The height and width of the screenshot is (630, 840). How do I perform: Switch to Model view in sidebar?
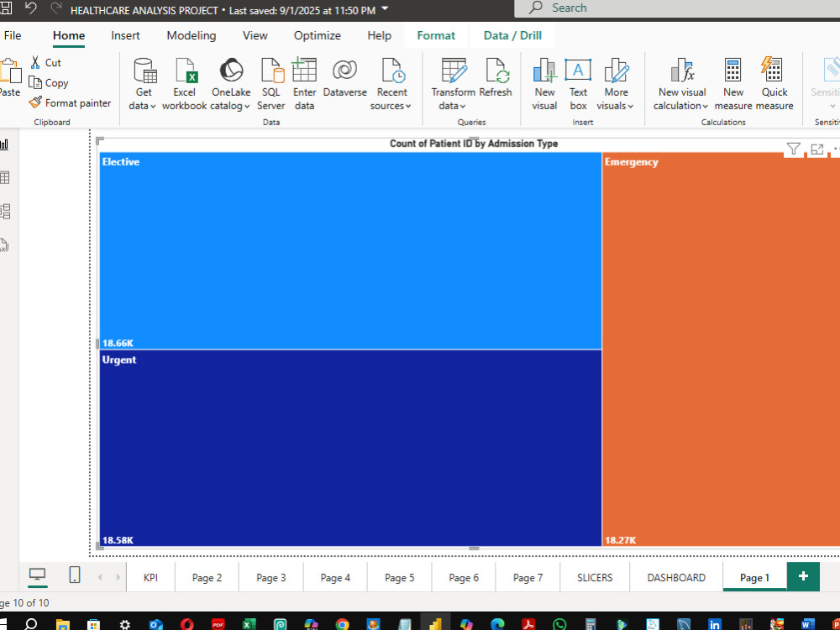click(5, 212)
